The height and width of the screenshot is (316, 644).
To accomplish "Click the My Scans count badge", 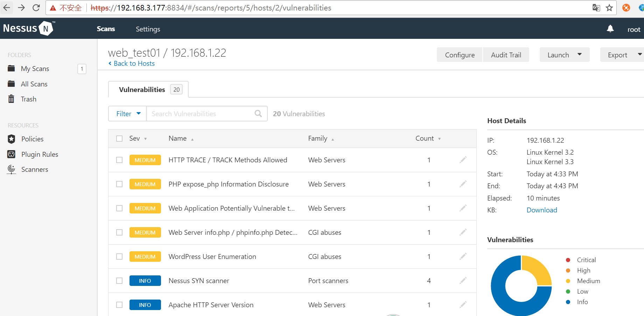I will [82, 69].
